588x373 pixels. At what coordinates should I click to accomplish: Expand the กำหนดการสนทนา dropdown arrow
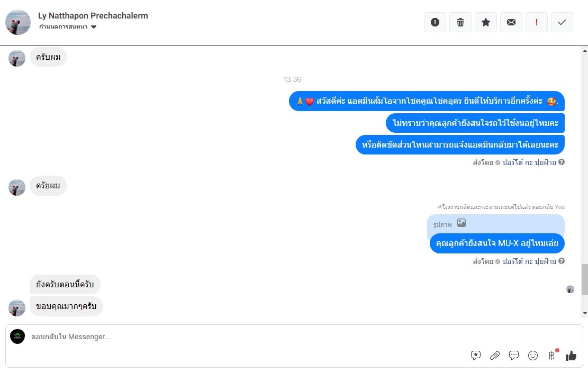pos(94,27)
